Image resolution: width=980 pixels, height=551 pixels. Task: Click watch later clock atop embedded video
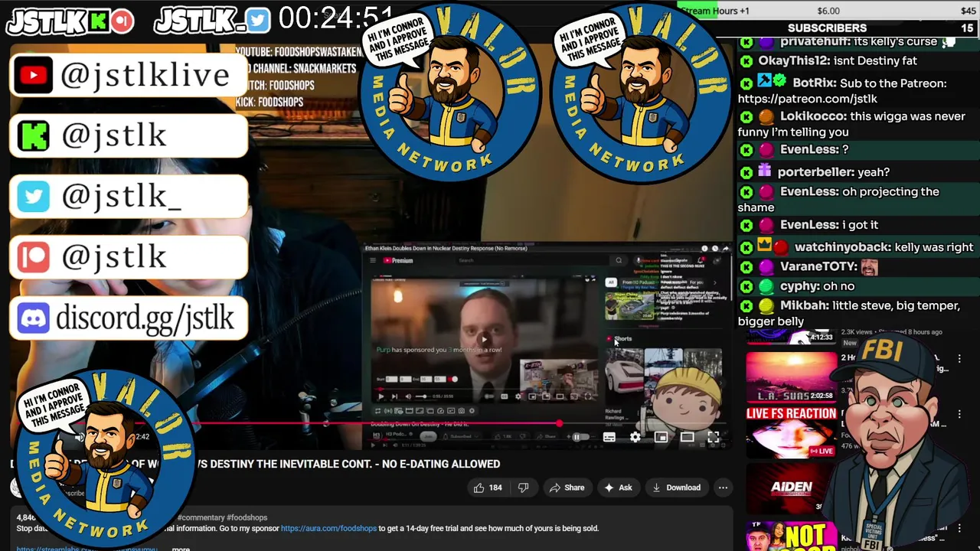click(x=715, y=249)
